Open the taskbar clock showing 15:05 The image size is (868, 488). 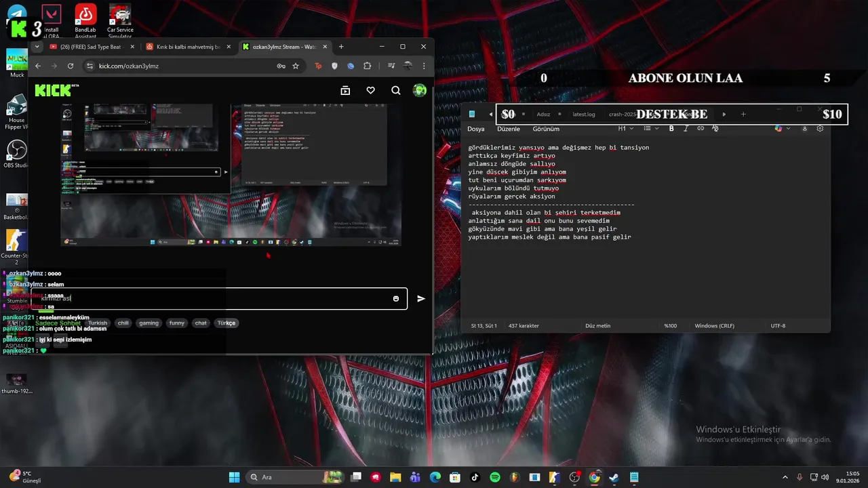pos(848,477)
